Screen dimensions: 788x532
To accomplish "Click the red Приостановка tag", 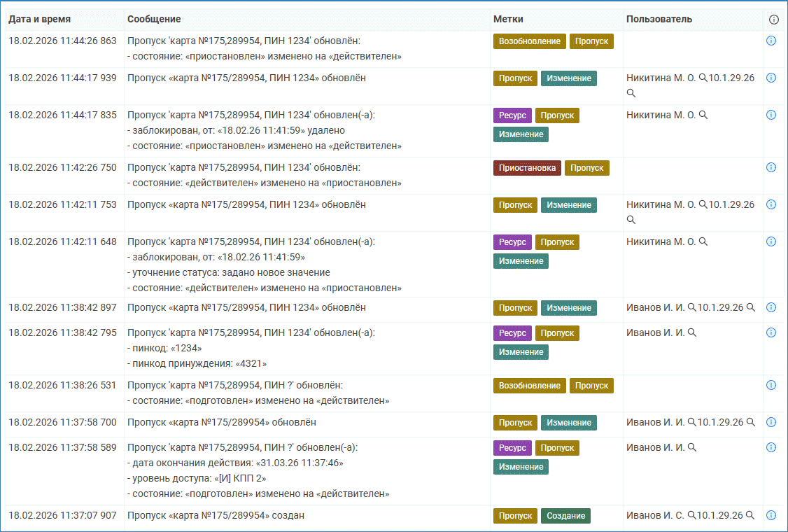I will [526, 168].
